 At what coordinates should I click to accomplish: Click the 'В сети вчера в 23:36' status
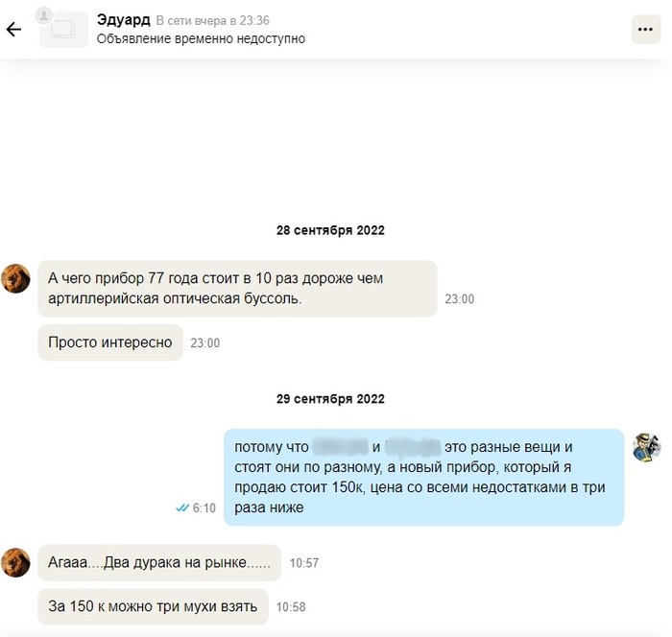tap(212, 20)
